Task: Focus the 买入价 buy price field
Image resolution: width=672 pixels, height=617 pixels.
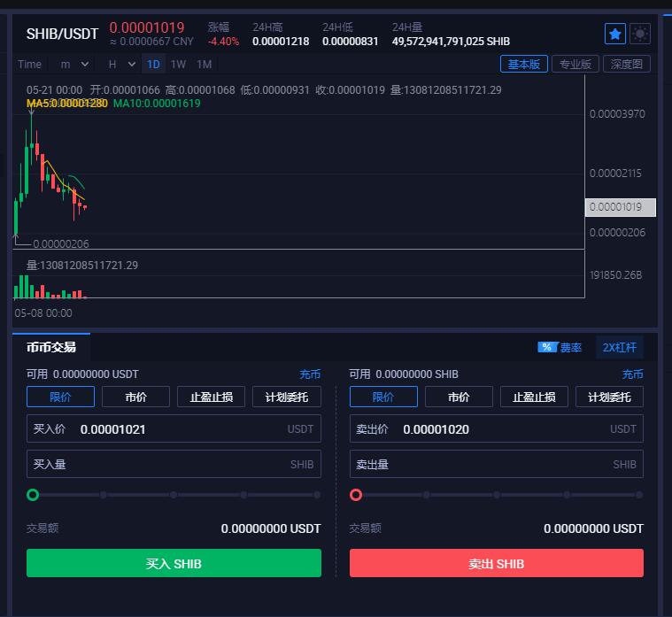Action: [x=174, y=428]
